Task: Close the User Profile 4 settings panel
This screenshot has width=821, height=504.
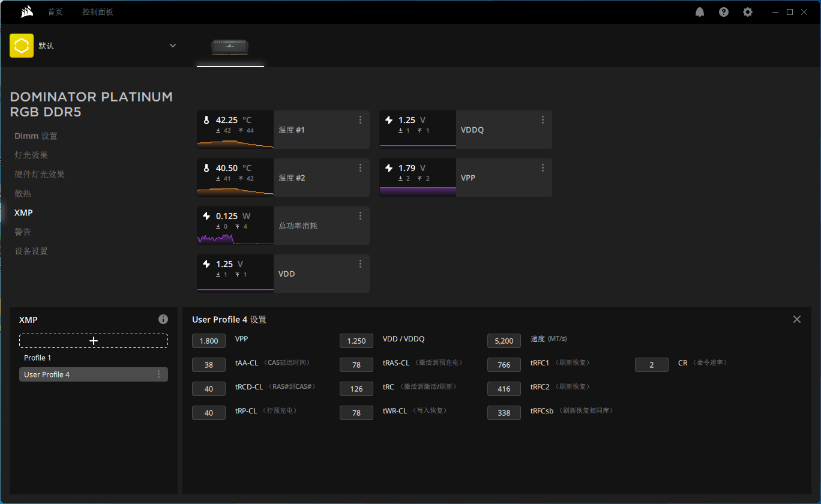Action: click(x=797, y=319)
